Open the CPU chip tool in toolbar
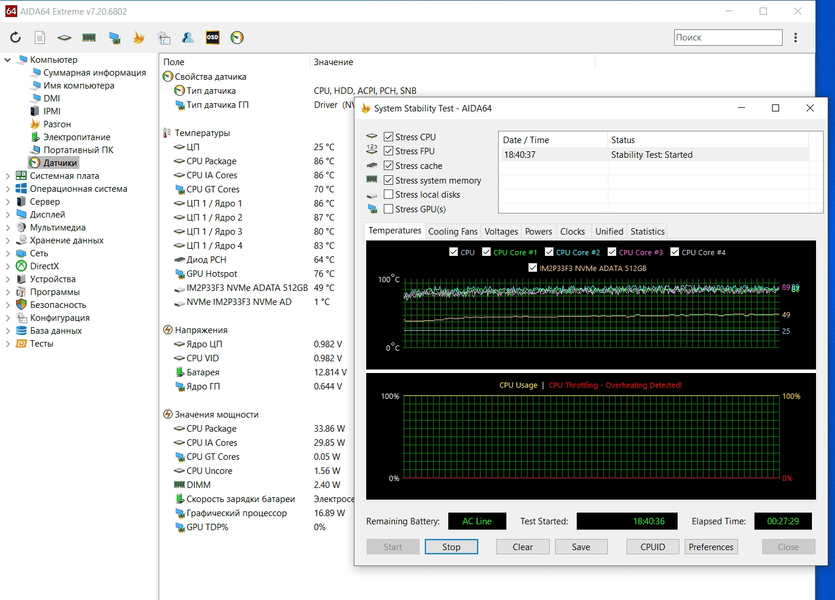Image resolution: width=835 pixels, height=600 pixels. tap(64, 37)
